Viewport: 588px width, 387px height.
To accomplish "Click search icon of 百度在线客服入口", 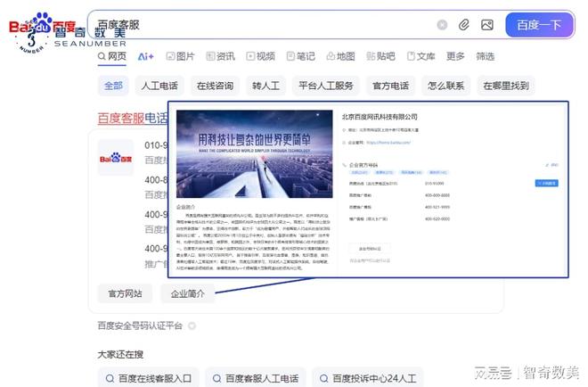I will pos(110,379).
